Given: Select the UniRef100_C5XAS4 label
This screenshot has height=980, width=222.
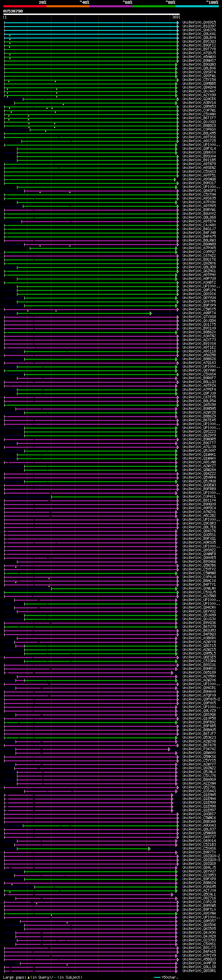Looking at the screenshot, I should click(199, 374).
